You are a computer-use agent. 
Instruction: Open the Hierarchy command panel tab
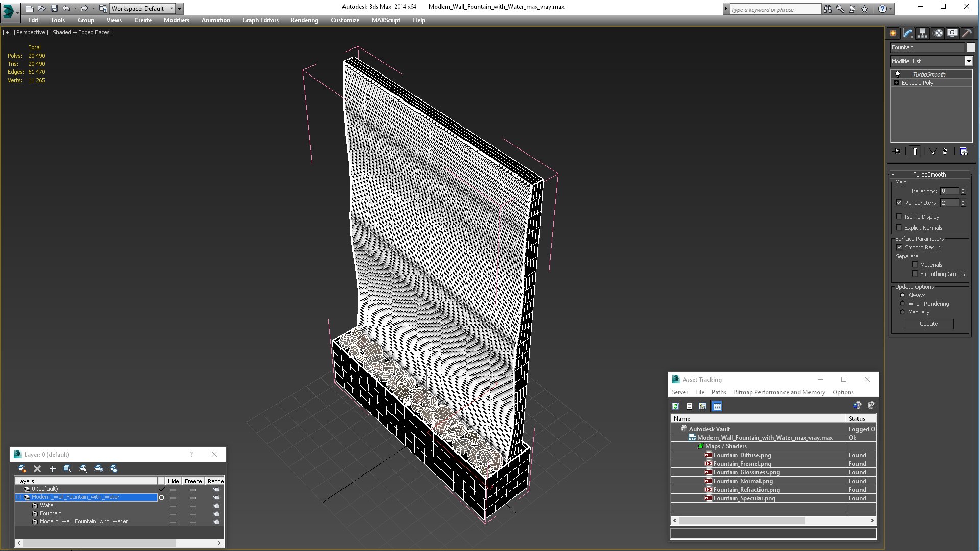click(922, 33)
